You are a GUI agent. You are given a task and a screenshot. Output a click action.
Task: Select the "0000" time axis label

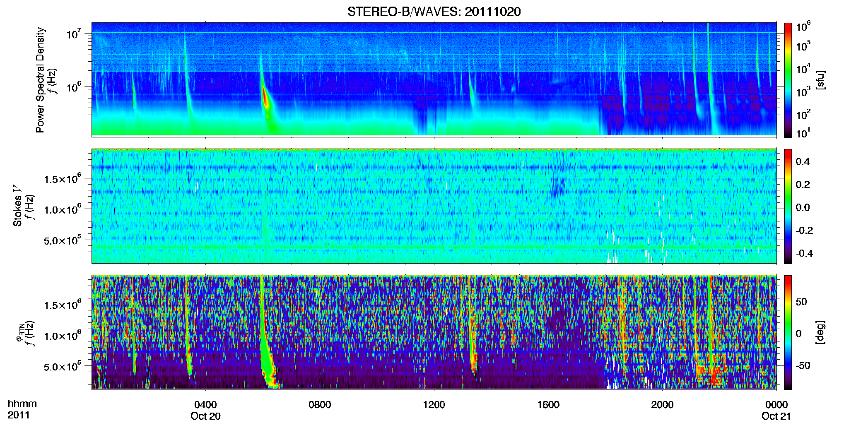(x=776, y=404)
